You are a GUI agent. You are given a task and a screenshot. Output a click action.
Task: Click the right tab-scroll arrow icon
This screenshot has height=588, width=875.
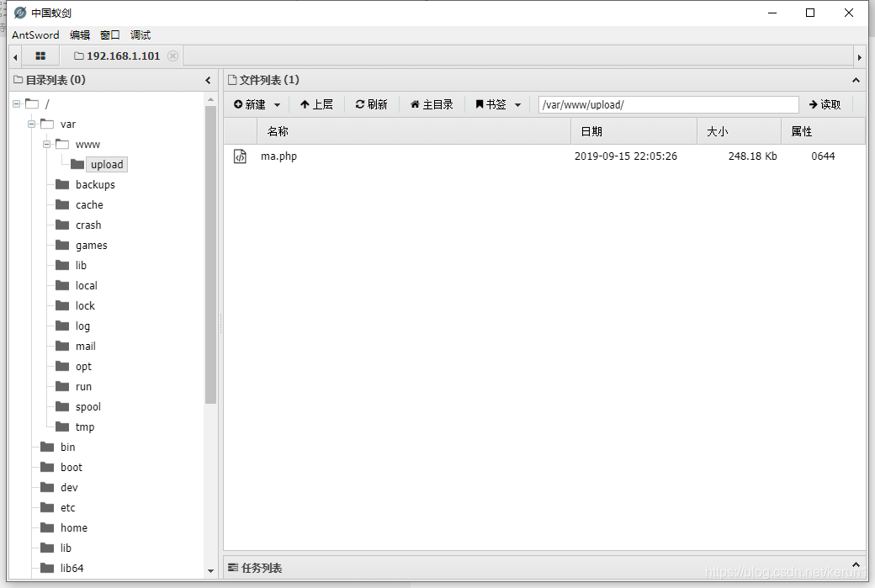(861, 55)
